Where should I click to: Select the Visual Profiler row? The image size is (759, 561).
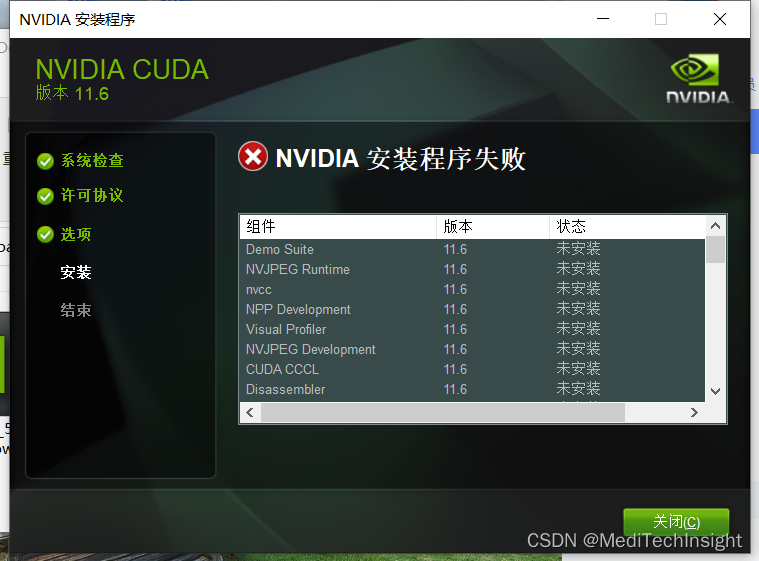pyautogui.click(x=472, y=329)
